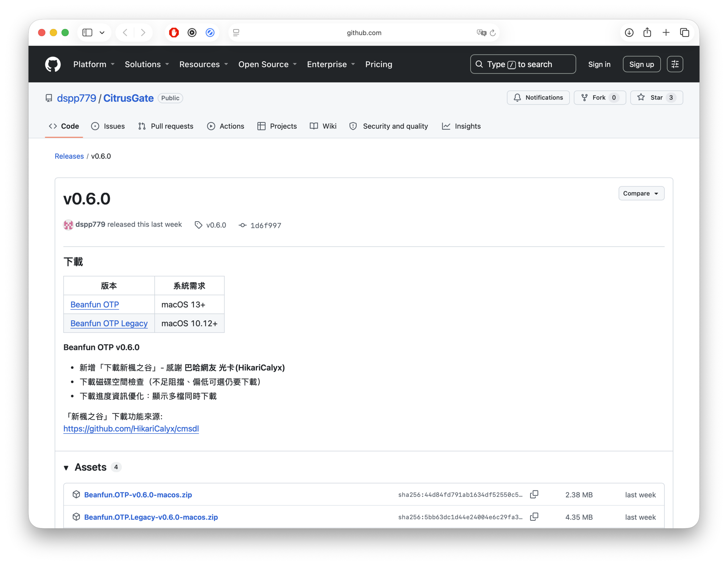Viewport: 728px width, 566px height.
Task: Open the dspp779 owner link
Action: [x=76, y=98]
